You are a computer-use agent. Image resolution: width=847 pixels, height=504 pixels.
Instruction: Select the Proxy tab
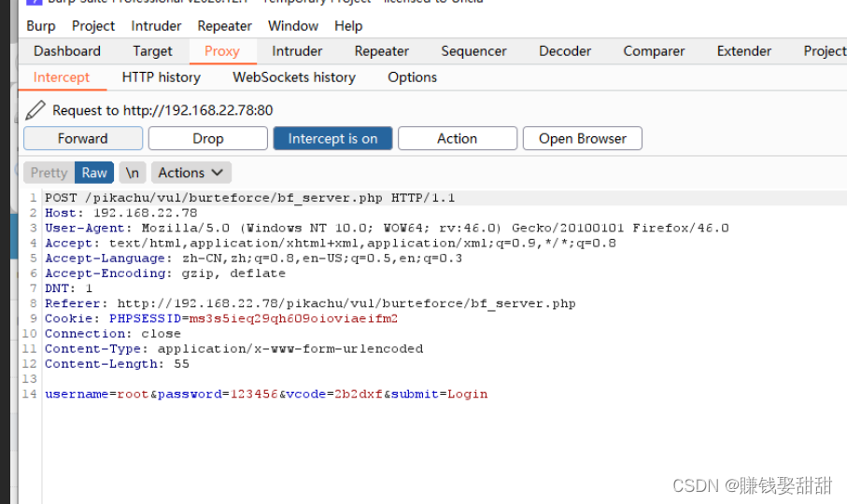point(222,51)
